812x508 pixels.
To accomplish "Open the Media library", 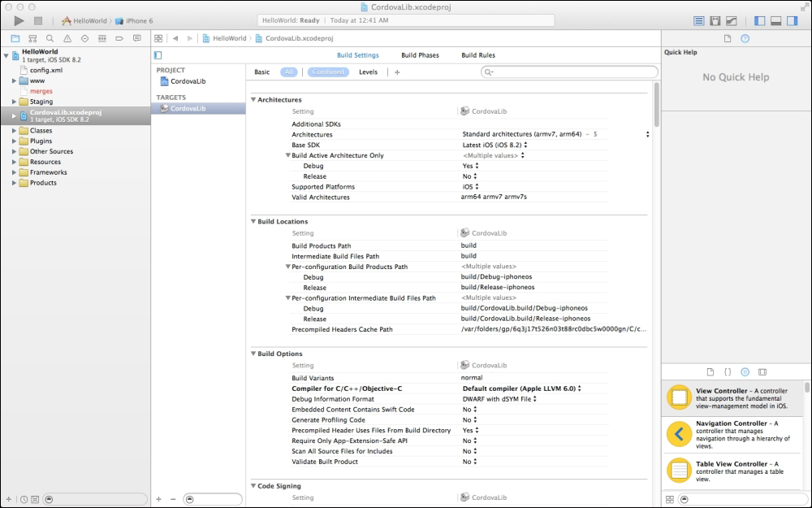I will [762, 372].
